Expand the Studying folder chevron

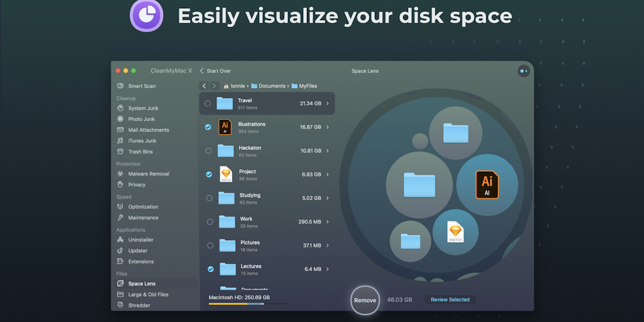click(x=327, y=198)
